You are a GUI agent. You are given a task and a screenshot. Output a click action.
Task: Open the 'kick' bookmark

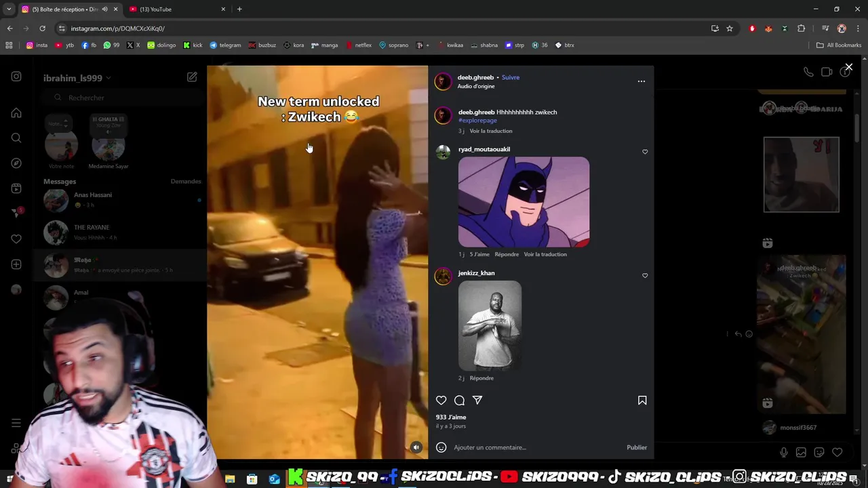(193, 45)
